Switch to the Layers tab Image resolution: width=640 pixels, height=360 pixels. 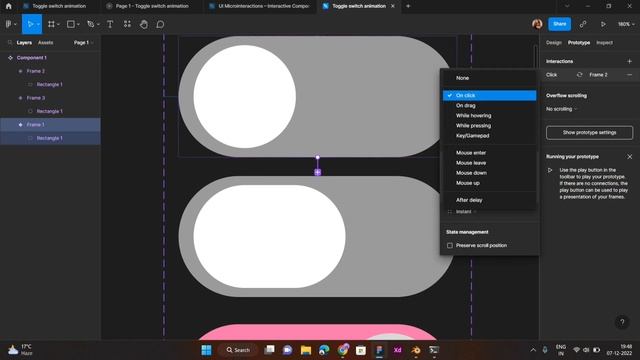[x=24, y=42]
